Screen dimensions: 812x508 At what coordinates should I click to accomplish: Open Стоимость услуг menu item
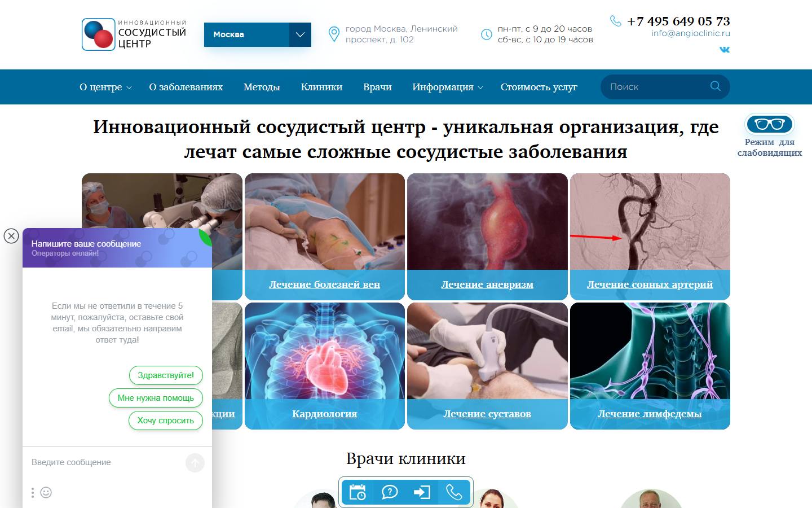coord(539,87)
